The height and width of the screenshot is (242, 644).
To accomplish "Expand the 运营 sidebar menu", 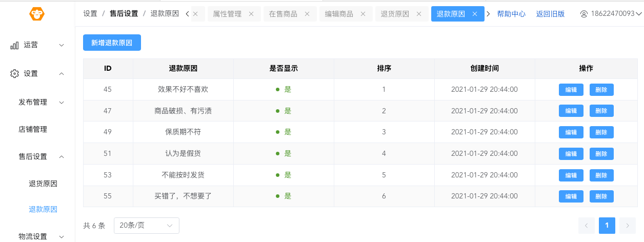I will pyautogui.click(x=37, y=45).
